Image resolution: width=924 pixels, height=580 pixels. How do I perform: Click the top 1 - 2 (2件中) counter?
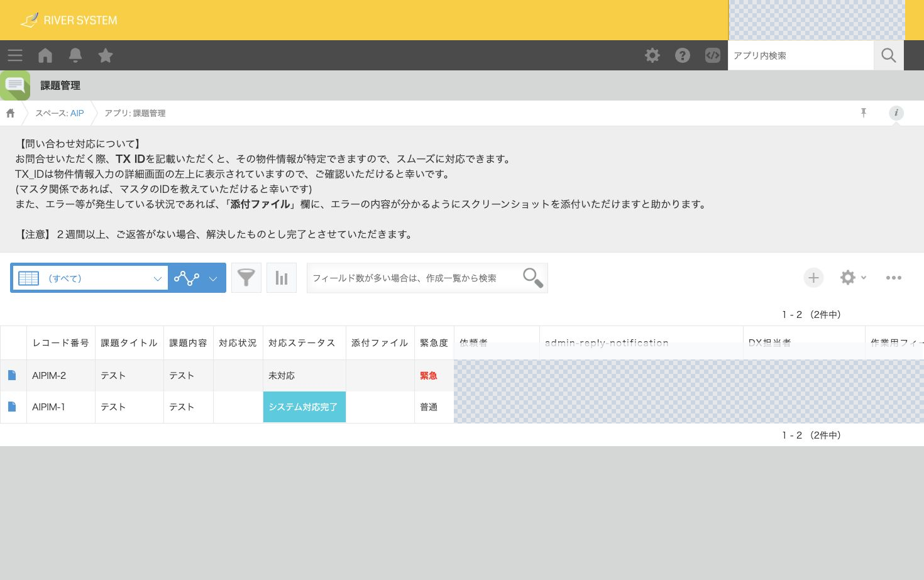[x=811, y=314]
